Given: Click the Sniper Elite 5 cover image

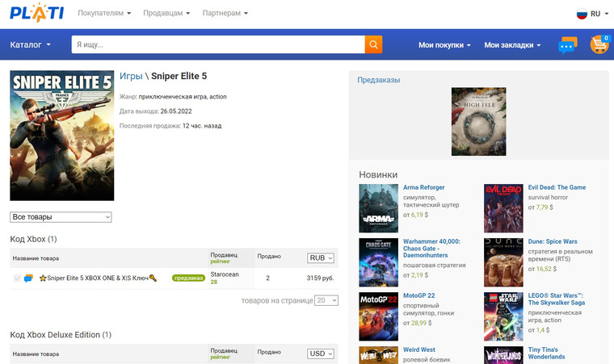Looking at the screenshot, I should [x=62, y=136].
